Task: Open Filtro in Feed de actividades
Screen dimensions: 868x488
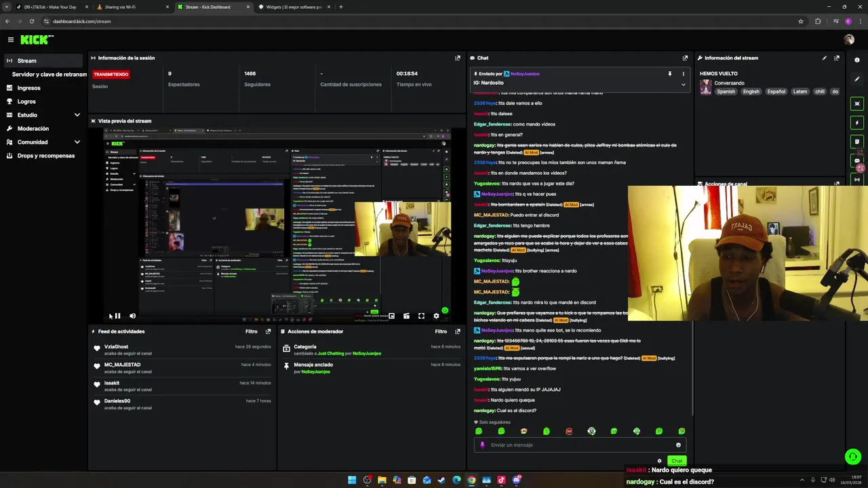Action: (x=252, y=331)
